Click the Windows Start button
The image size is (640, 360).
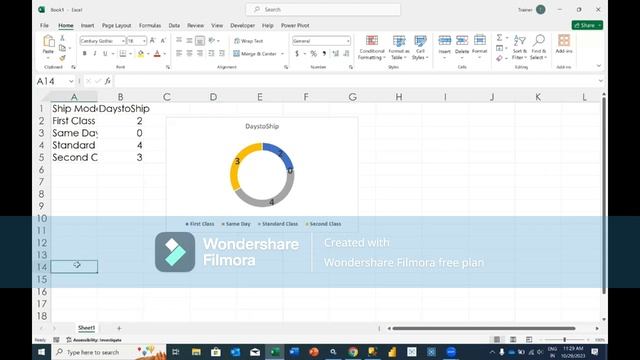(x=42, y=352)
